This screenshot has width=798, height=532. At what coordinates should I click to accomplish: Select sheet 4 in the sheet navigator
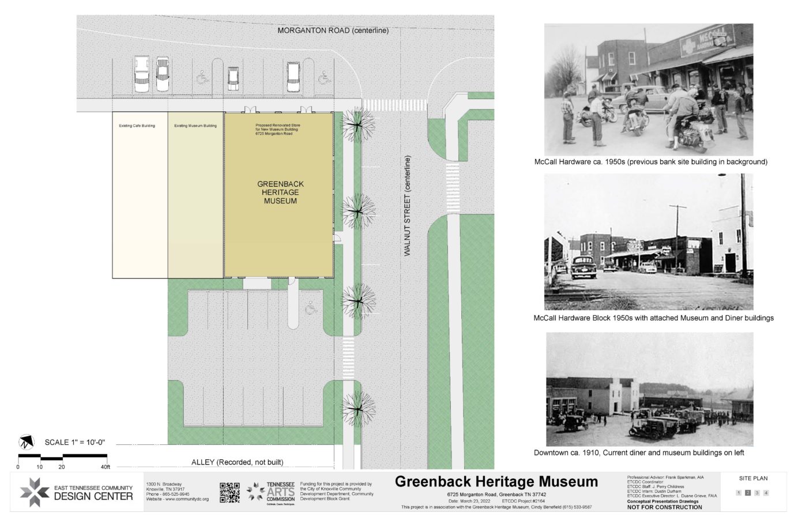(766, 492)
